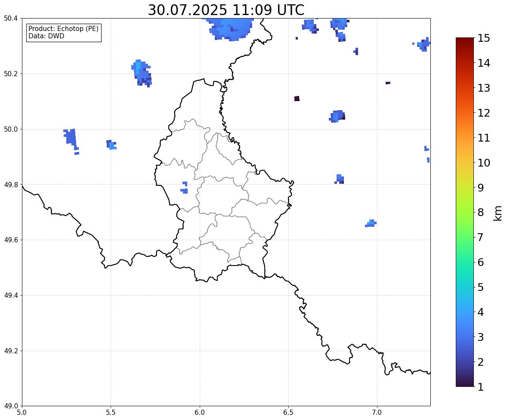The width and height of the screenshot is (507, 420).
Task: Click the y-axis label 49.6
Action: point(10,240)
